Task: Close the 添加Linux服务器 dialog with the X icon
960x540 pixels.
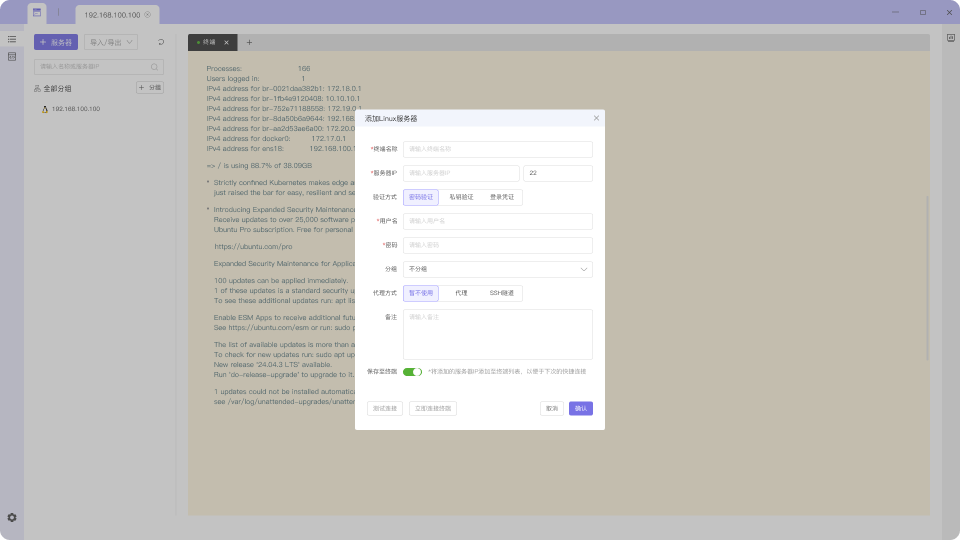Action: tap(596, 118)
